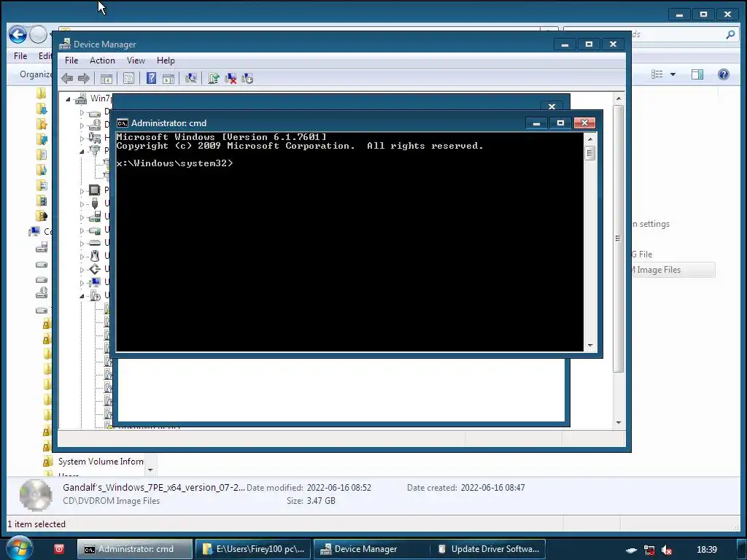This screenshot has height=560, width=747.
Task: Click the cmd window title bar icon
Action: (x=123, y=123)
